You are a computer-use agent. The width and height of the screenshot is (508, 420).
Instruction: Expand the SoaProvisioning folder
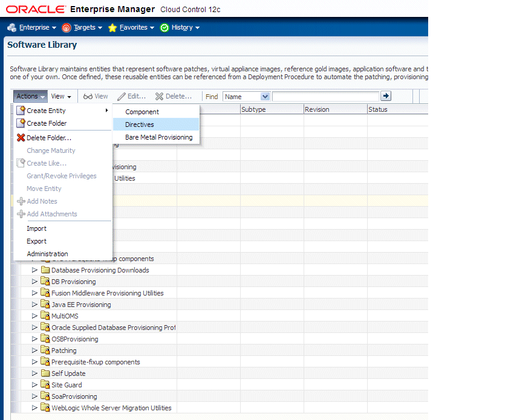click(x=34, y=396)
